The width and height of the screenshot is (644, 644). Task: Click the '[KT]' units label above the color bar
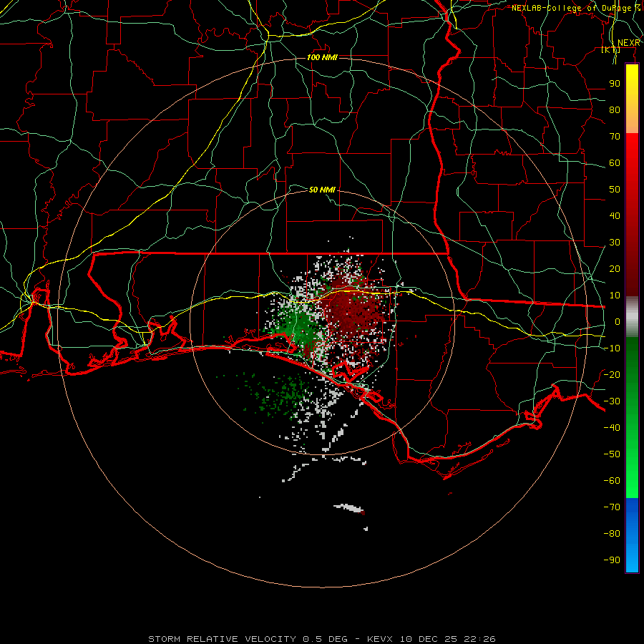coord(611,49)
